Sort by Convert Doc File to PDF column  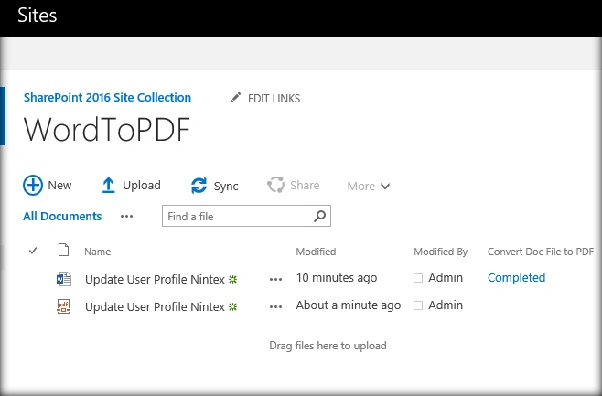point(541,252)
